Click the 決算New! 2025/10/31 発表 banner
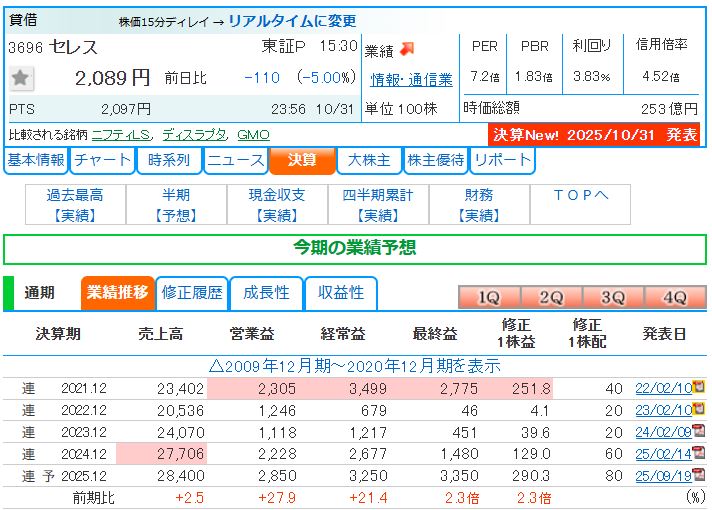Screen dimensions: 712x510 tap(594, 135)
